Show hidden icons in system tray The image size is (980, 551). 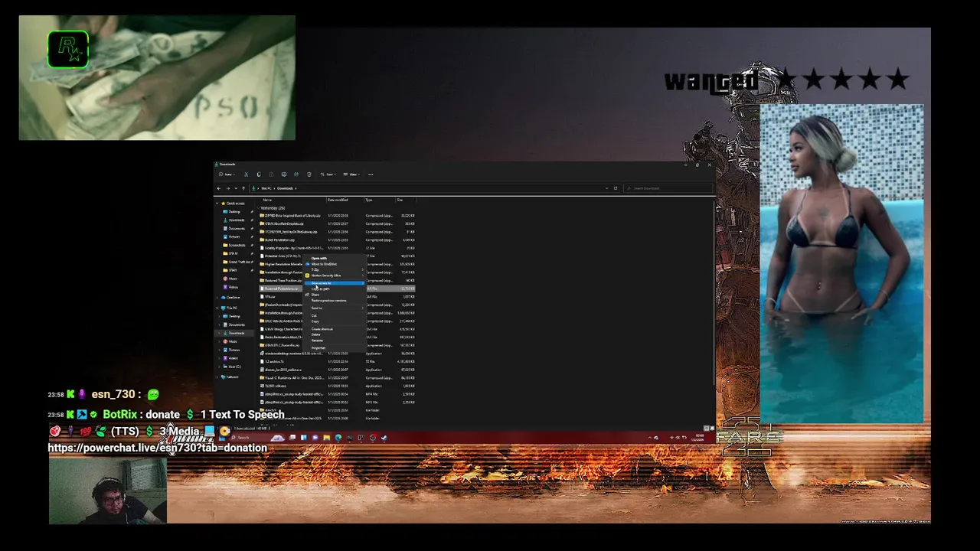(650, 438)
